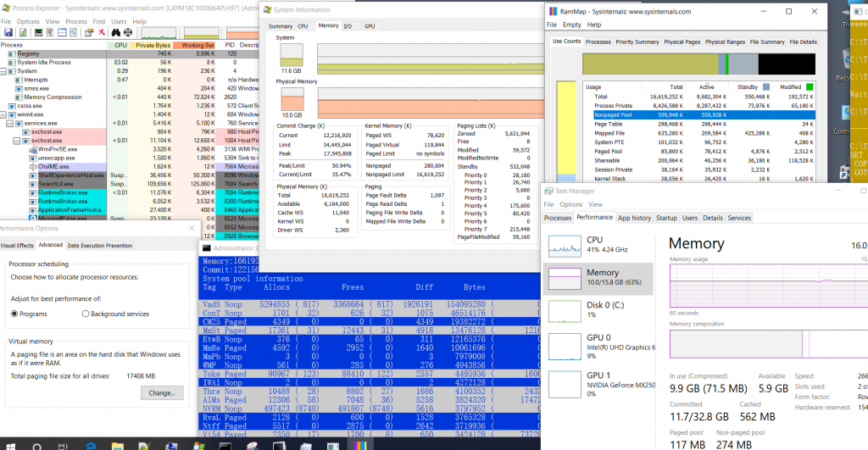The width and height of the screenshot is (868, 450).
Task: Open RamMap Priority Summary tab
Action: tap(637, 42)
